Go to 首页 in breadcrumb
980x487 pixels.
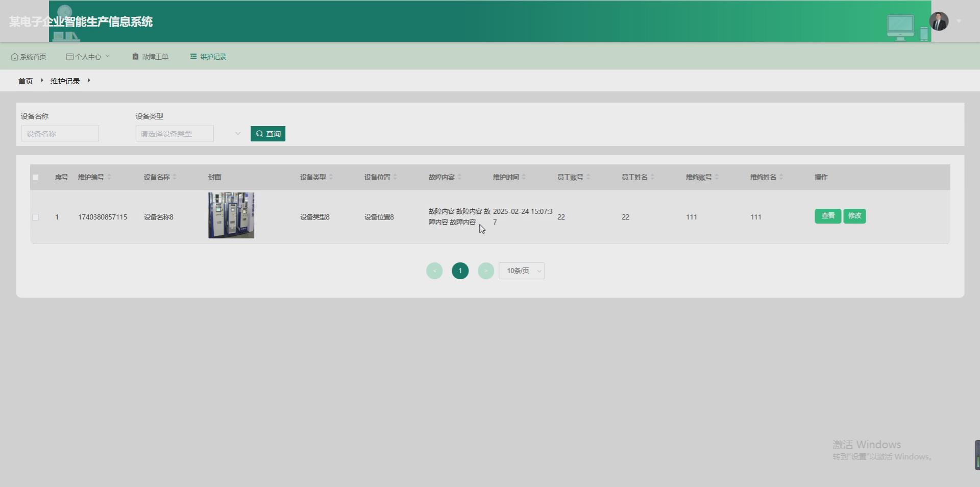pos(26,81)
